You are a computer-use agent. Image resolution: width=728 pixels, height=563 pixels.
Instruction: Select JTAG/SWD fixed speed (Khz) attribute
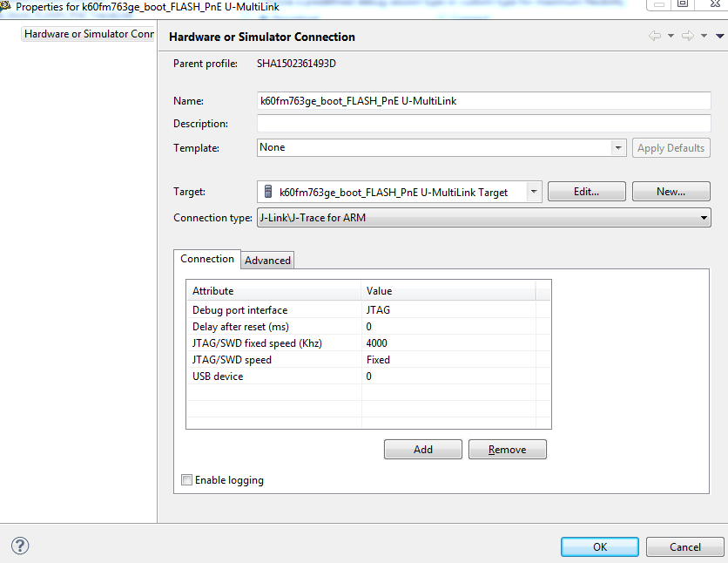pyautogui.click(x=257, y=343)
